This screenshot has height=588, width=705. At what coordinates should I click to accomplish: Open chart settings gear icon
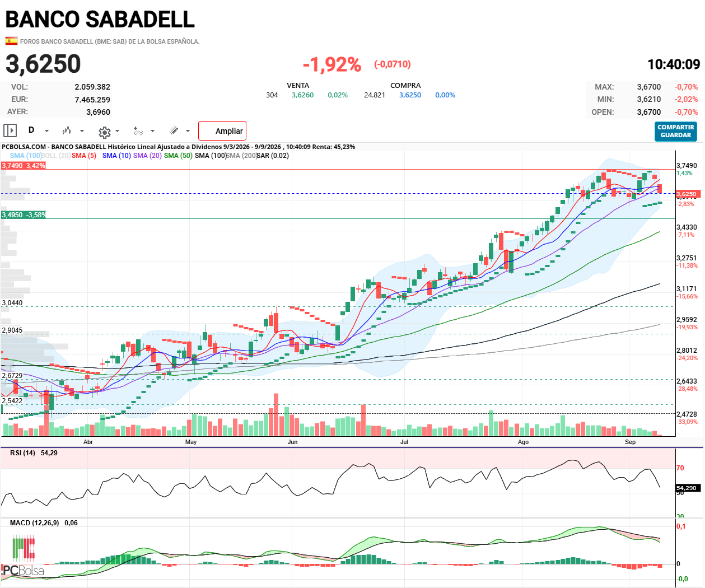tap(104, 132)
